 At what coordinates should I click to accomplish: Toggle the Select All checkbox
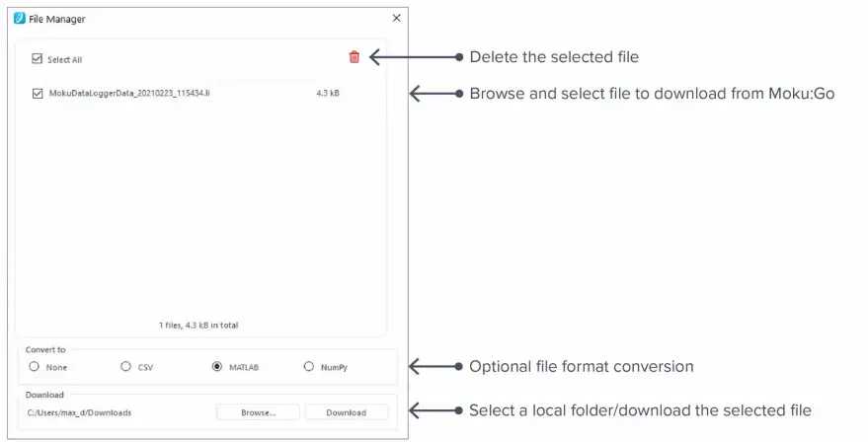(x=38, y=59)
